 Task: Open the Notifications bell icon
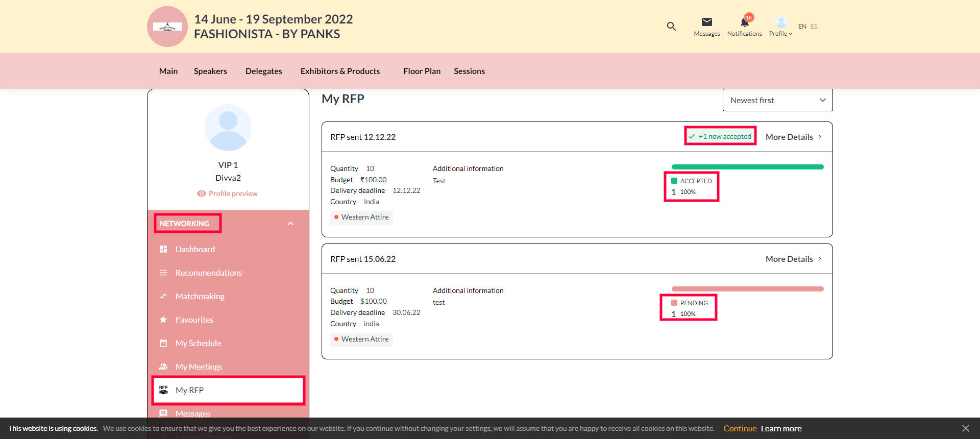744,22
